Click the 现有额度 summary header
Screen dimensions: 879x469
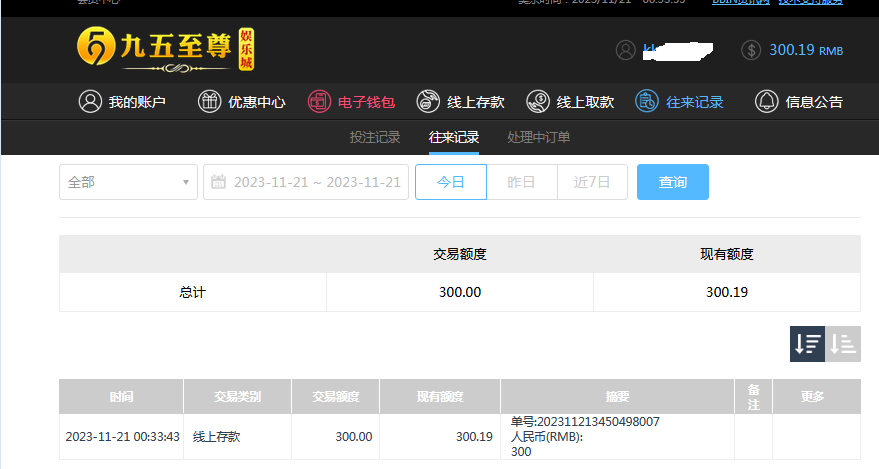pyautogui.click(x=727, y=254)
